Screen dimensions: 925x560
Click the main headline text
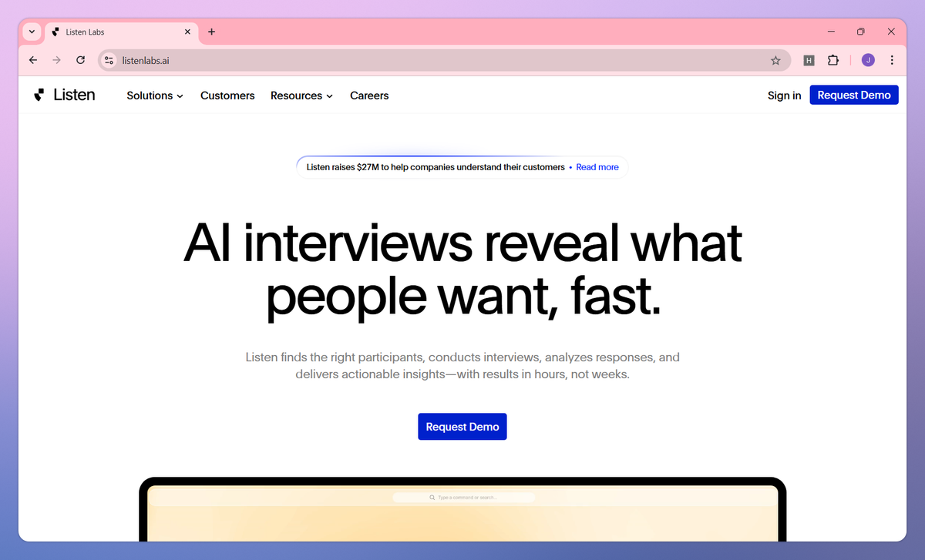pyautogui.click(x=462, y=270)
